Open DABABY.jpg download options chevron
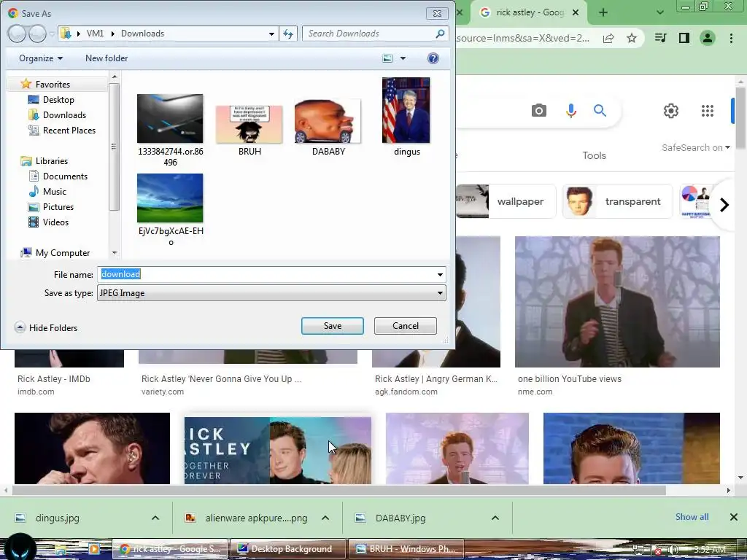747x560 pixels. [x=495, y=518]
